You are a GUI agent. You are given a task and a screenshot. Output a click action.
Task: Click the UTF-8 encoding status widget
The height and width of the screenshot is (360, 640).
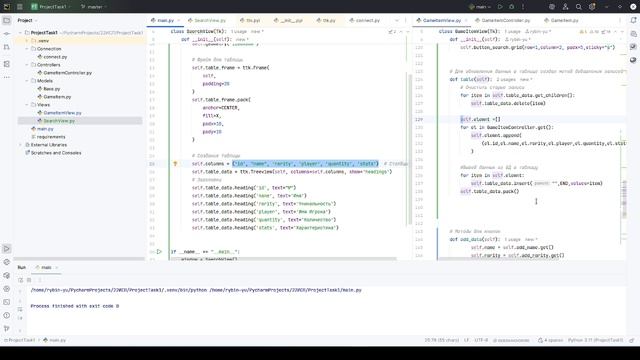(x=481, y=340)
